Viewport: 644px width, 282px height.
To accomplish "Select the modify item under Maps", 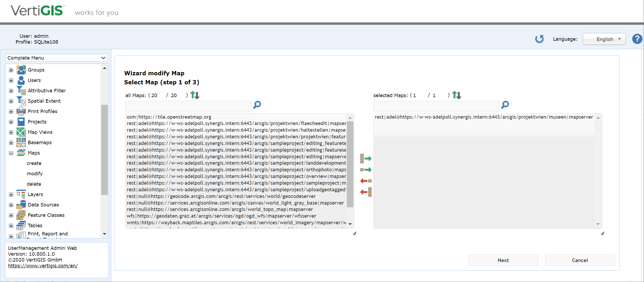I will (x=35, y=174).
